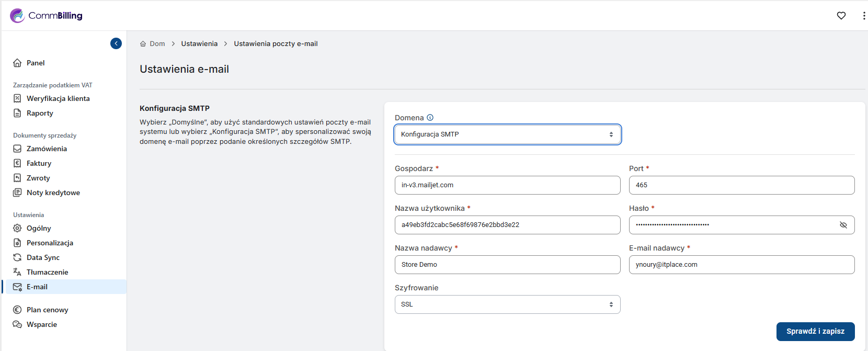Open the Domena dropdown
The height and width of the screenshot is (351, 868).
507,134
